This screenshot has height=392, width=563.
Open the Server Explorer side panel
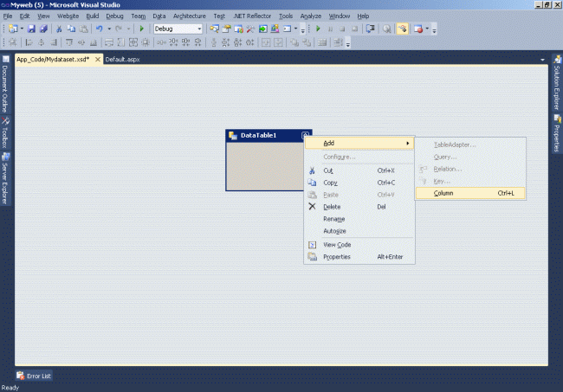(x=5, y=178)
